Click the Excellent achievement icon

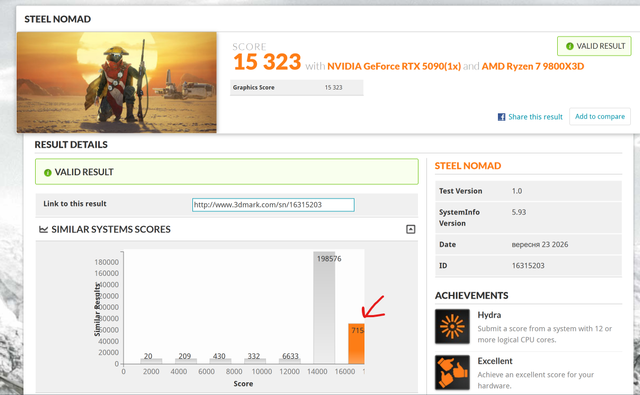coord(452,372)
